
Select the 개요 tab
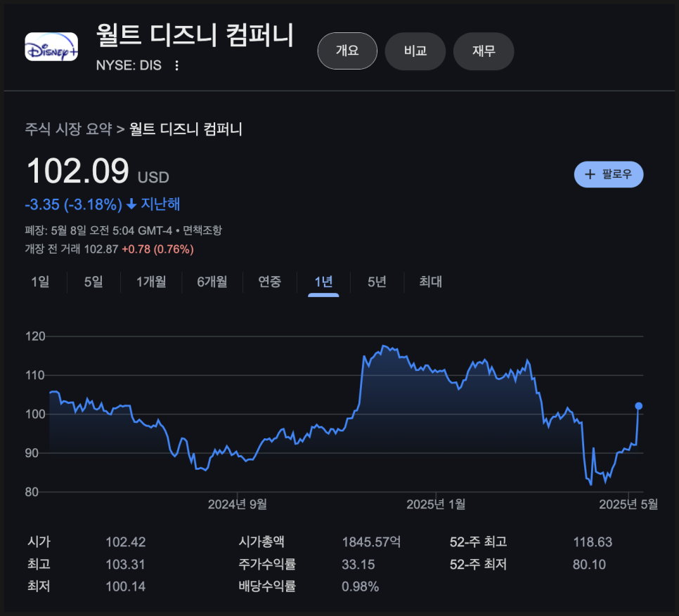pos(347,51)
